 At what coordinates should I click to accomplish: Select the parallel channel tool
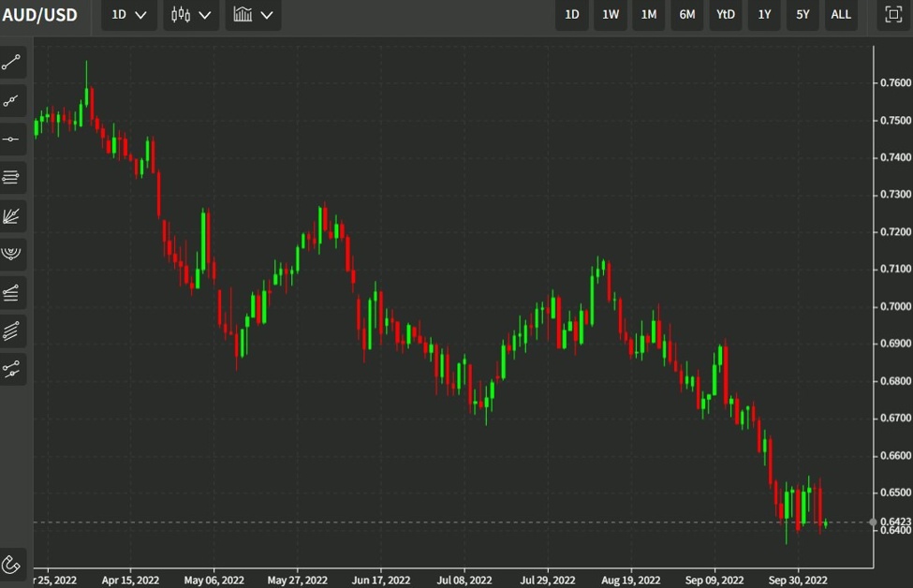tap(13, 330)
